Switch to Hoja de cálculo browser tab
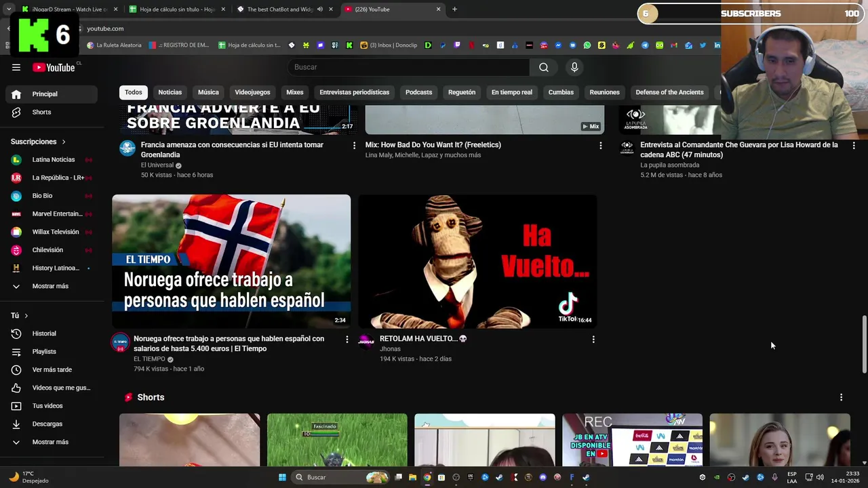The image size is (868, 488). (176, 9)
